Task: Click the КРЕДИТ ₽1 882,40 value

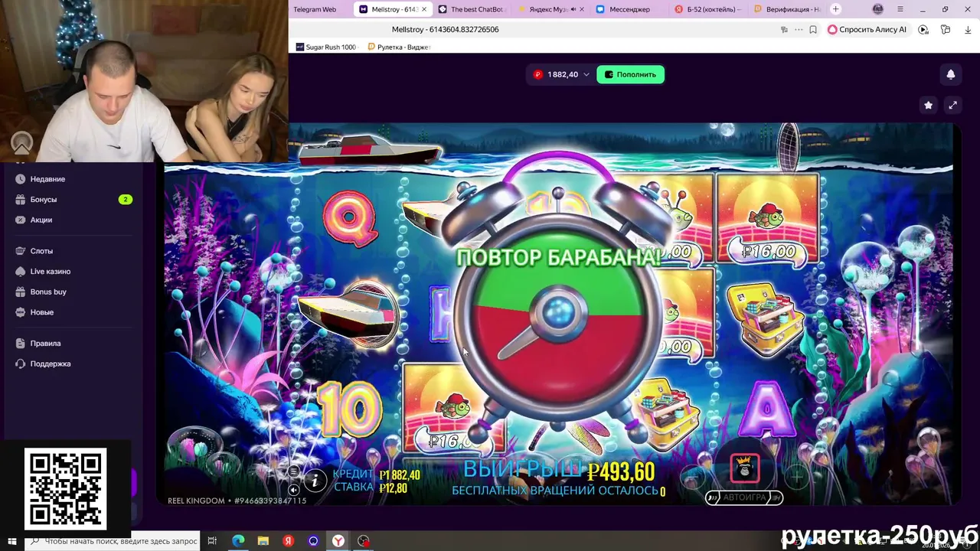Action: coord(400,474)
